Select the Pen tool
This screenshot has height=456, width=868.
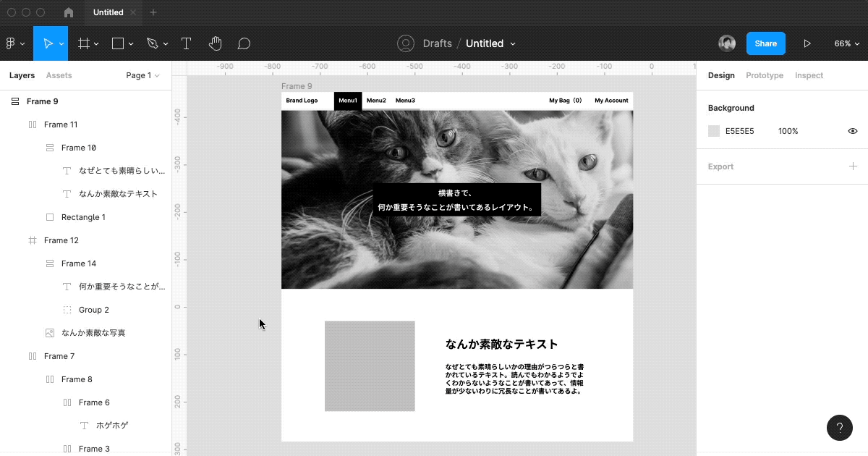click(x=153, y=43)
